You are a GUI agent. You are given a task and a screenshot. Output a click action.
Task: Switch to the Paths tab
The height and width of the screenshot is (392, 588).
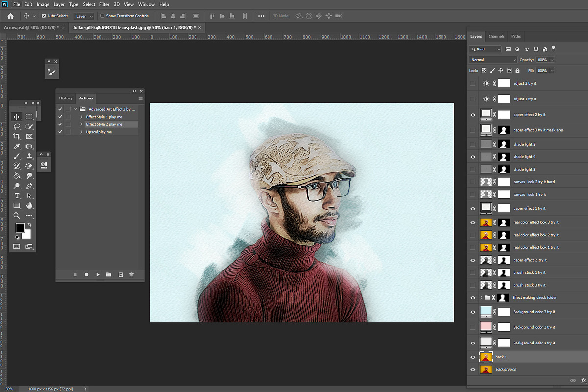click(x=516, y=36)
